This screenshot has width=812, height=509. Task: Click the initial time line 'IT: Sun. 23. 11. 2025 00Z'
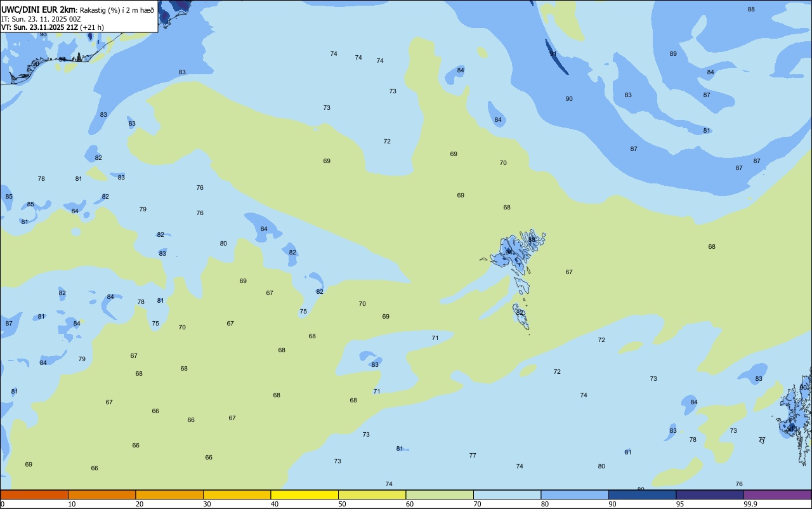point(41,19)
